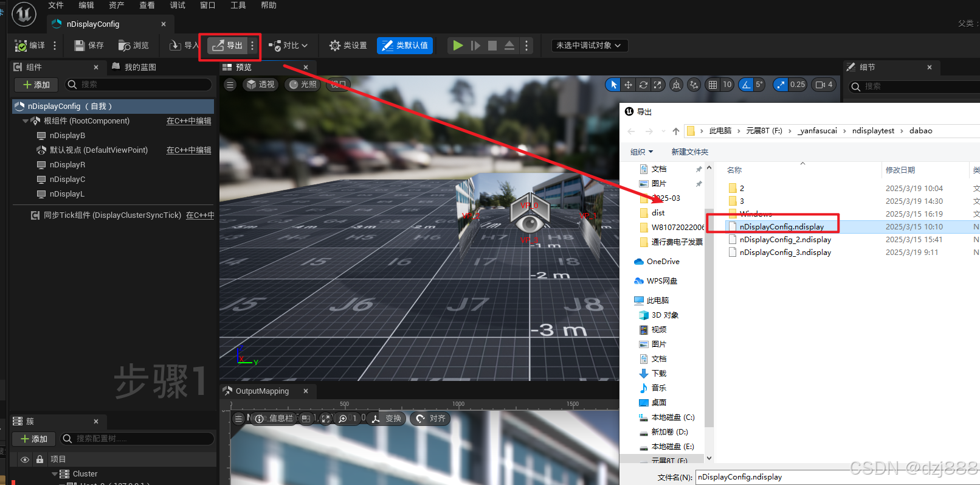Click up-folder arrow in export dialog
The height and width of the screenshot is (485, 980).
click(x=676, y=131)
